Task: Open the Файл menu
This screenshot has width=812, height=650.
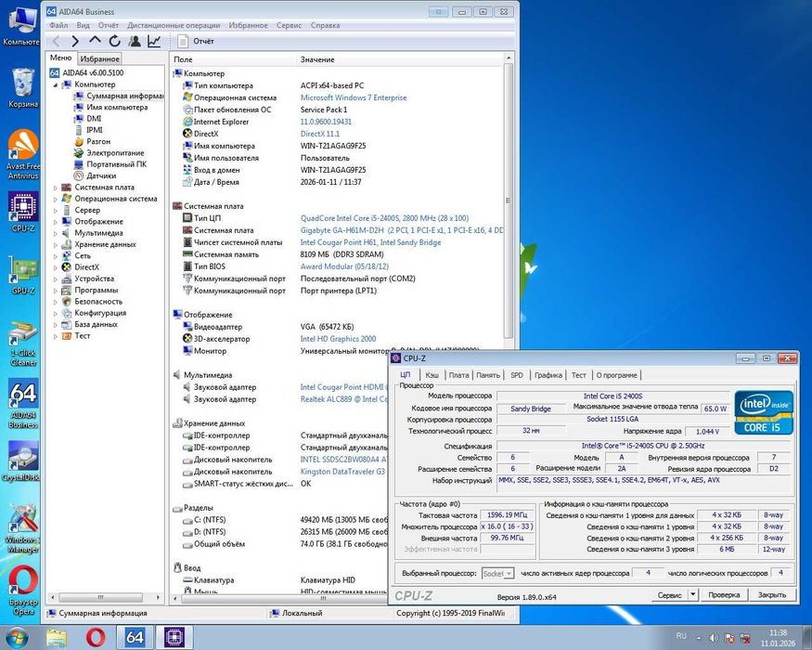Action: pos(58,25)
